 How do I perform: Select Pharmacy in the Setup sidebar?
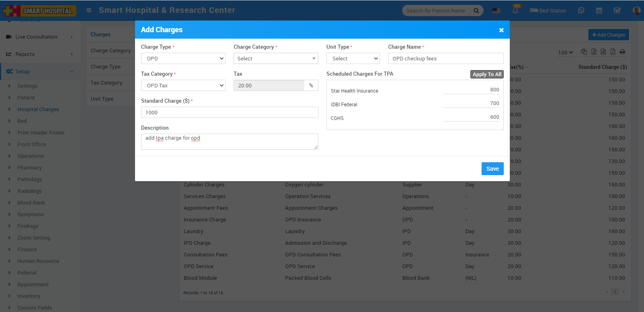pos(29,168)
